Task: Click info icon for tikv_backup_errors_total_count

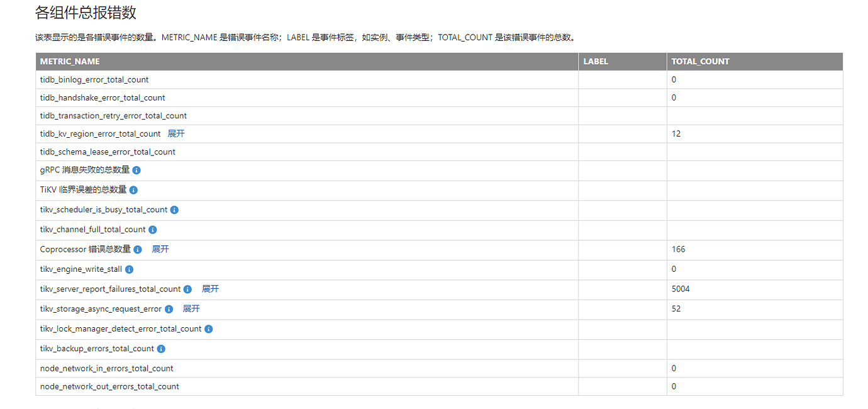Action: (161, 349)
